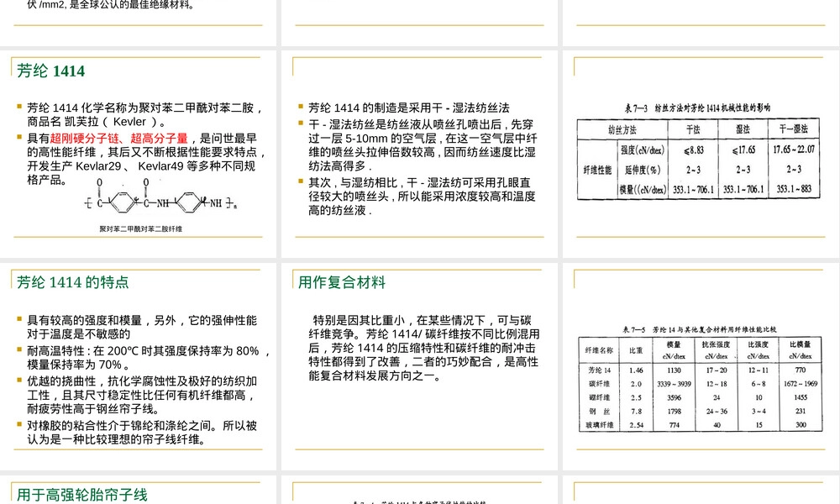Click the value 3596 in table 7-5
The height and width of the screenshot is (504, 840).
pyautogui.click(x=674, y=397)
